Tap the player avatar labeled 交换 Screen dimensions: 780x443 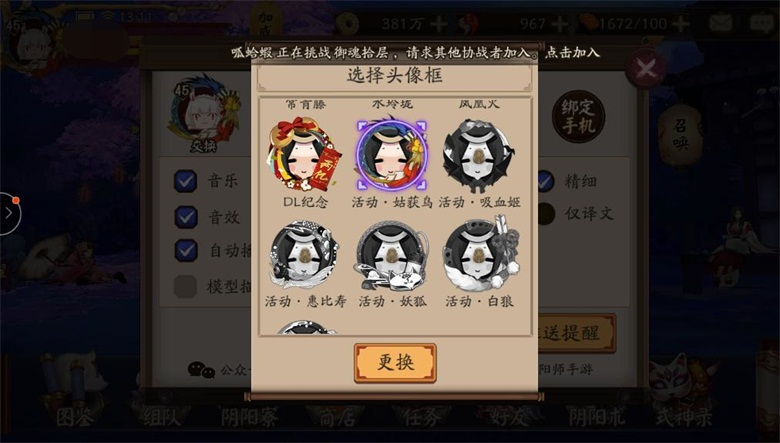[x=204, y=113]
